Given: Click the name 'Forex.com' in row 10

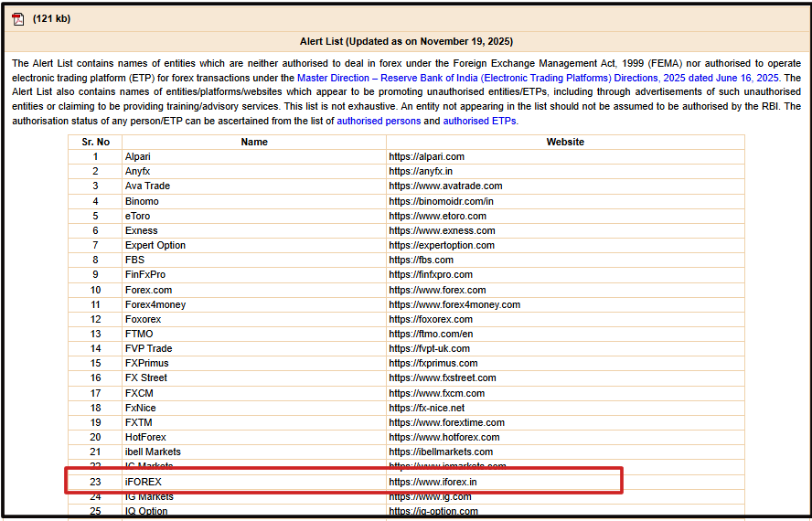Looking at the screenshot, I should 148,290.
